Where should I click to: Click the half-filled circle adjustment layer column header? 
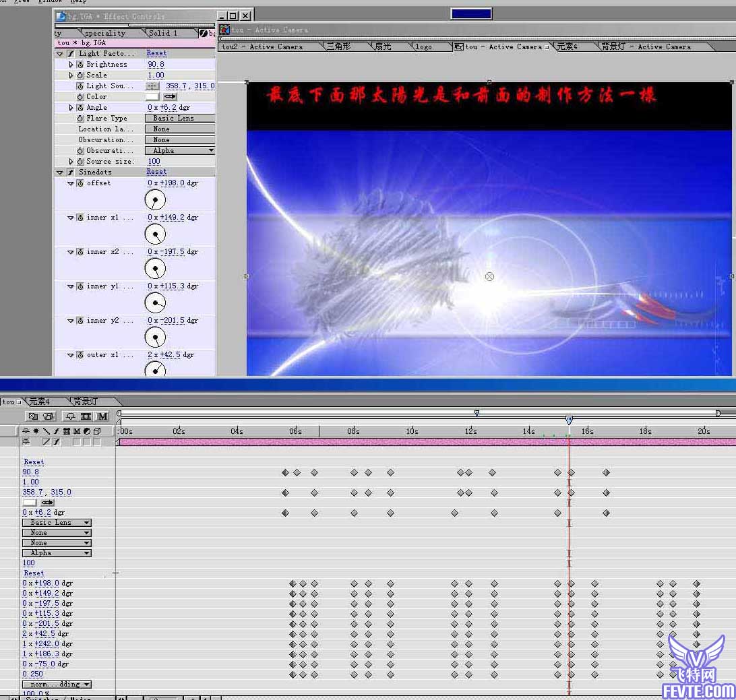(x=87, y=431)
